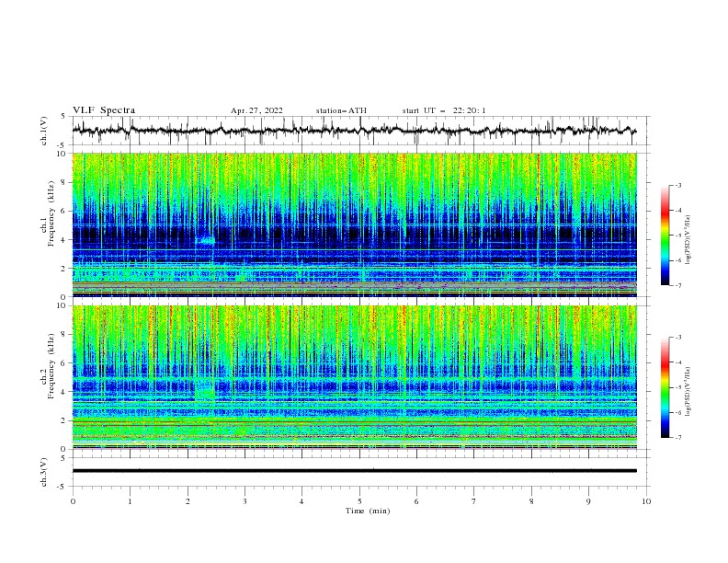Click the ch.1 emission patch near 4 kHz
The width and height of the screenshot is (728, 563).
point(205,241)
